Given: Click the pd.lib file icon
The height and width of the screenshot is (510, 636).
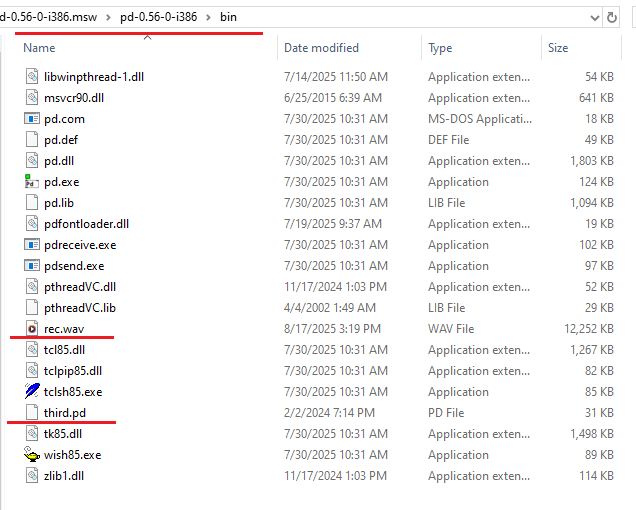Looking at the screenshot, I should coord(32,202).
